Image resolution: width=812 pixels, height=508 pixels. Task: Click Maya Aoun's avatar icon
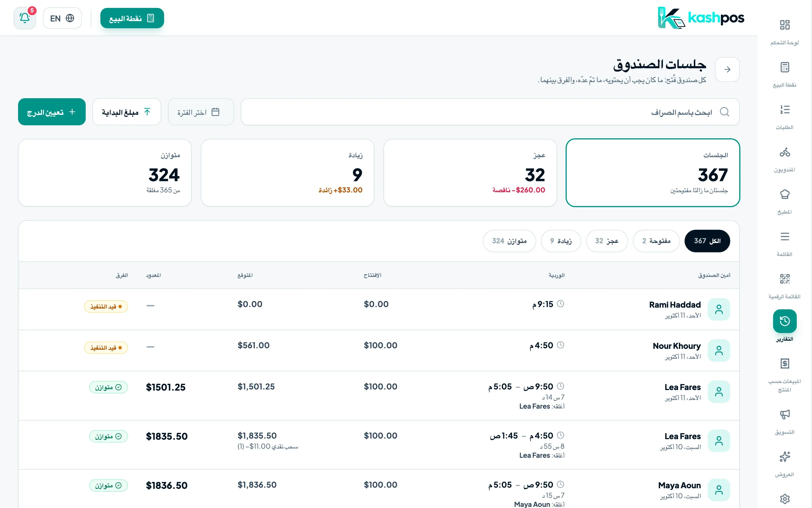719,490
